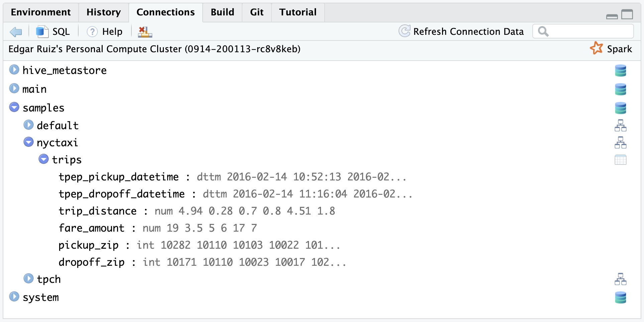
Task: Click the disconnect connection icon
Action: point(145,32)
